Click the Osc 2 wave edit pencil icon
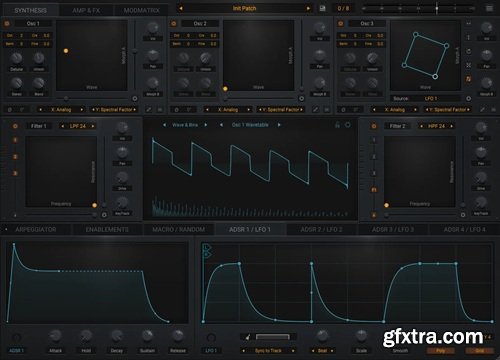The image size is (500, 360). click(x=316, y=109)
